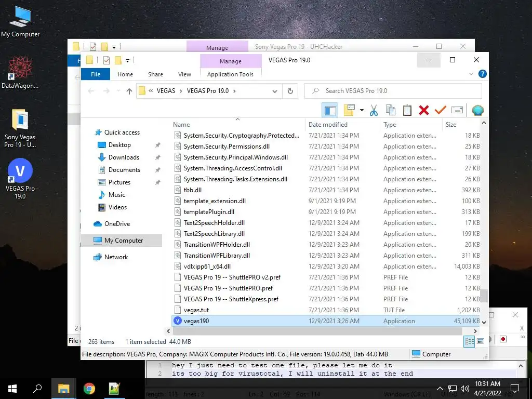532x399 pixels.
Task: Expand the ribbon with the chevron near Help
Action: point(471,74)
